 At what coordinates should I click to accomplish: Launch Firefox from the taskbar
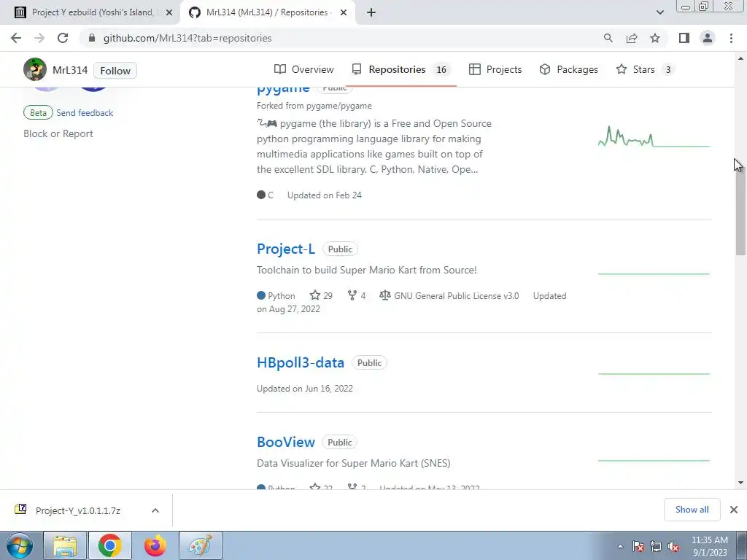click(x=155, y=545)
